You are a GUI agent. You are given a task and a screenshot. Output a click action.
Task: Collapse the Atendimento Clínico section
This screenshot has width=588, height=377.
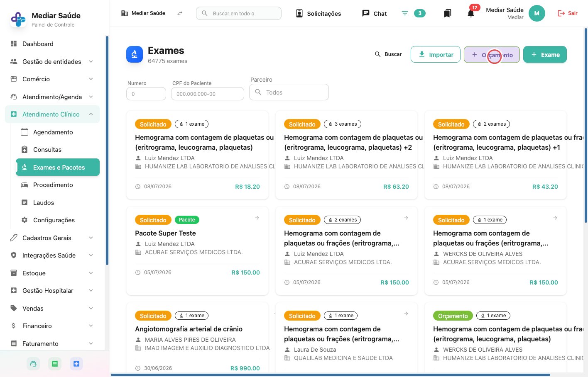91,114
